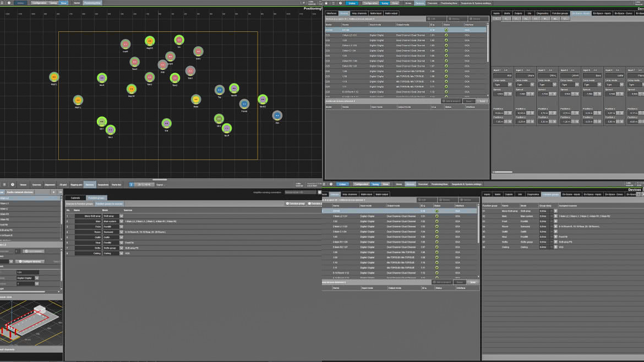Screen dimensions: 644x362
Task: Select the Git 2 sound object
Action: tap(219, 119)
